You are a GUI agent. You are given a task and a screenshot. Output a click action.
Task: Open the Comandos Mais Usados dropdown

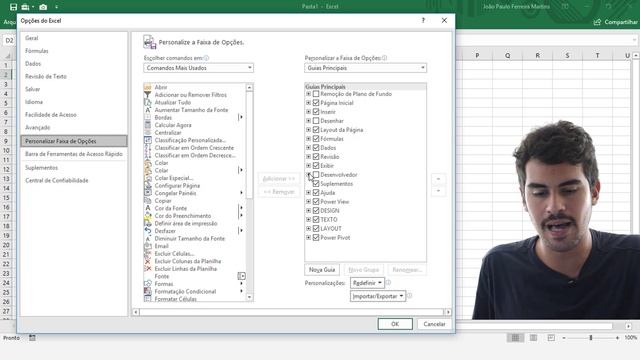198,68
